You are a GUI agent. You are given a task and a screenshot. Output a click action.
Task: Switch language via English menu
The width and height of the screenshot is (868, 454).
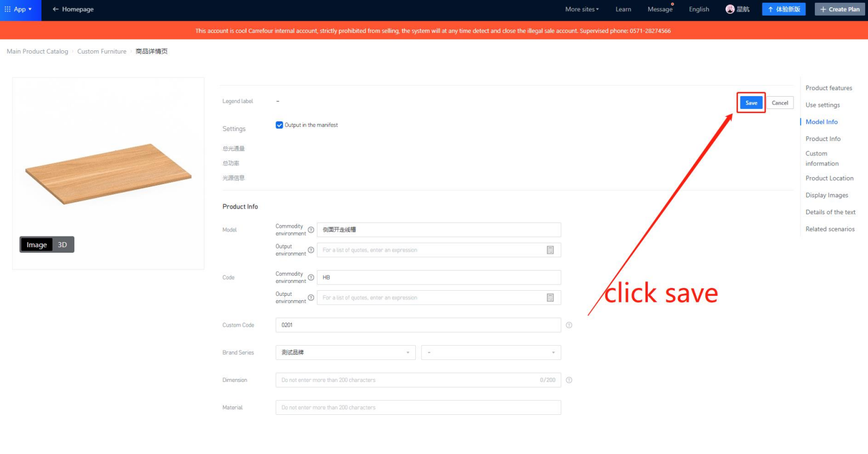point(699,10)
